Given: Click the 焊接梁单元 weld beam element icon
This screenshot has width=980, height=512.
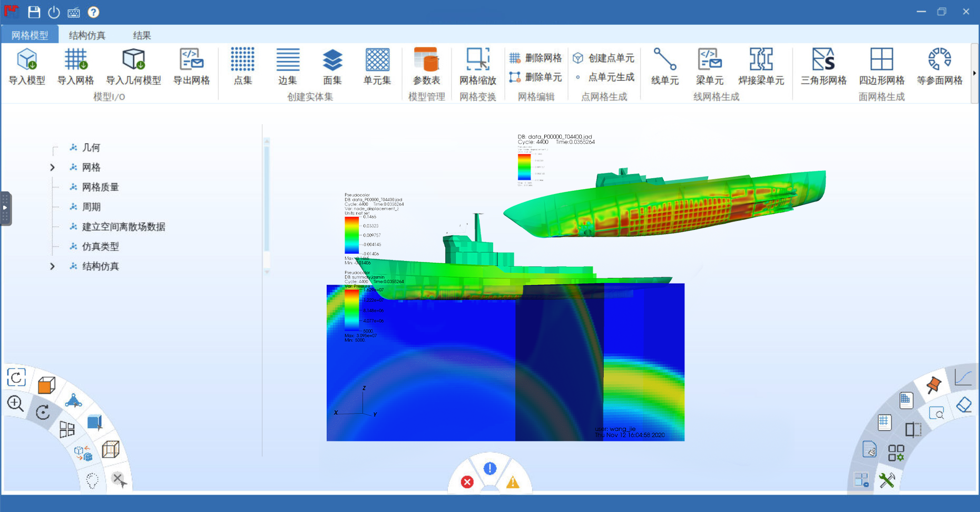Looking at the screenshot, I should point(761,66).
